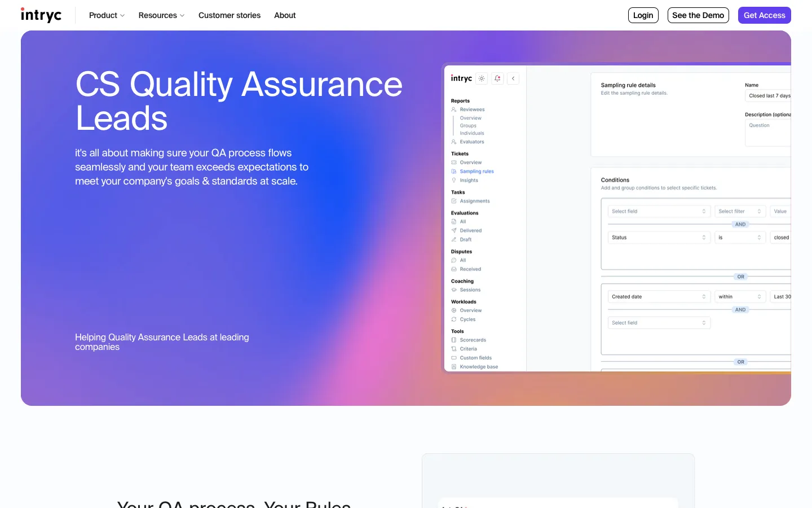The image size is (812, 508).
Task: Open the Created date field dropdown
Action: 659,297
